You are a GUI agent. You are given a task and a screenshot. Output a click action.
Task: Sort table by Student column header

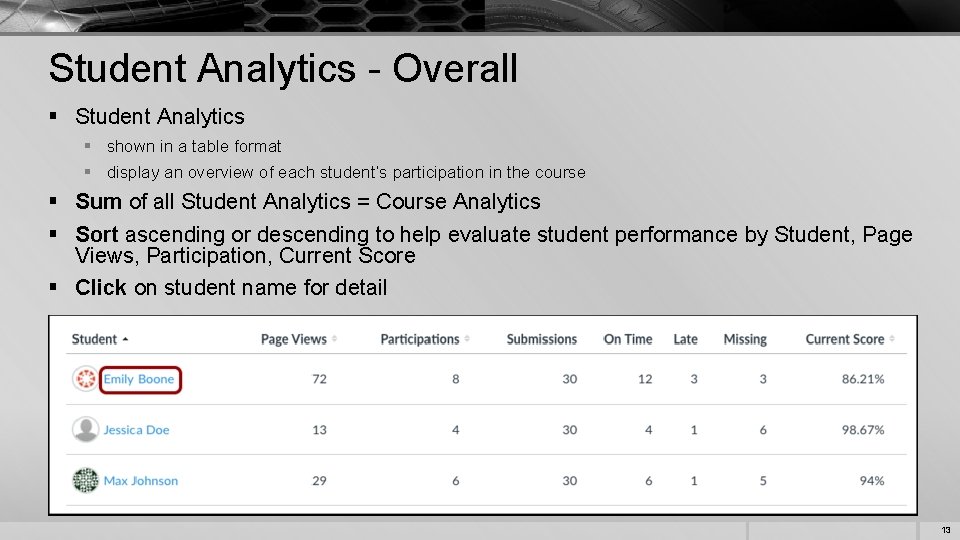tap(94, 339)
